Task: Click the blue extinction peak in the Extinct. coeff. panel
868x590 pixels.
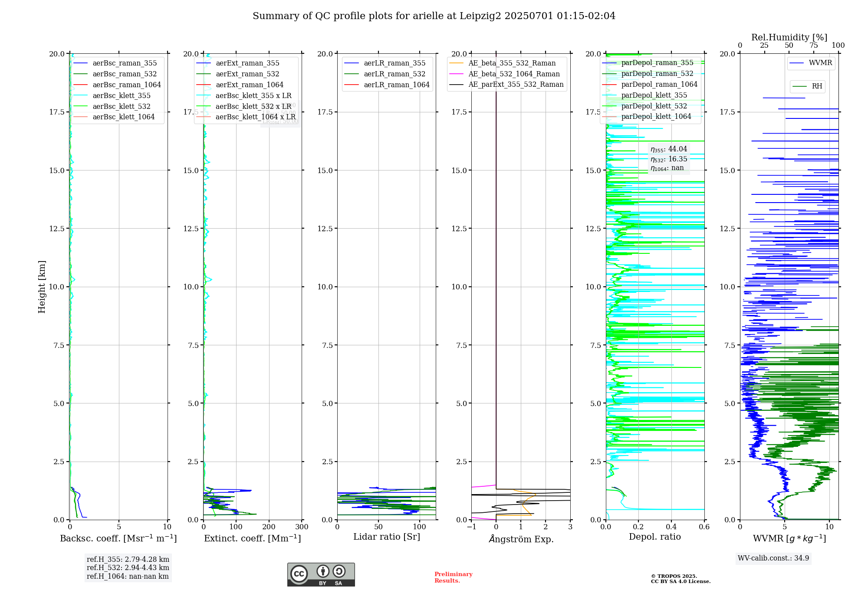Action: [x=244, y=491]
